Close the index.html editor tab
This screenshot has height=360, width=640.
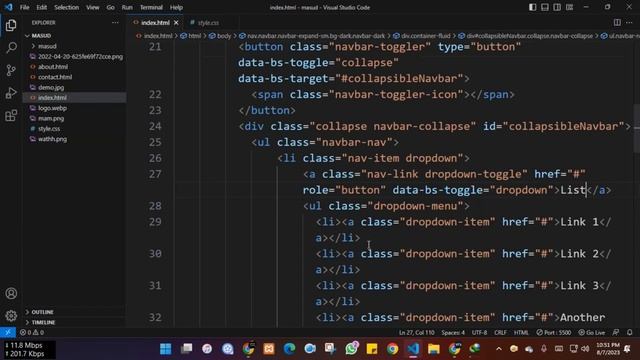coord(176,23)
